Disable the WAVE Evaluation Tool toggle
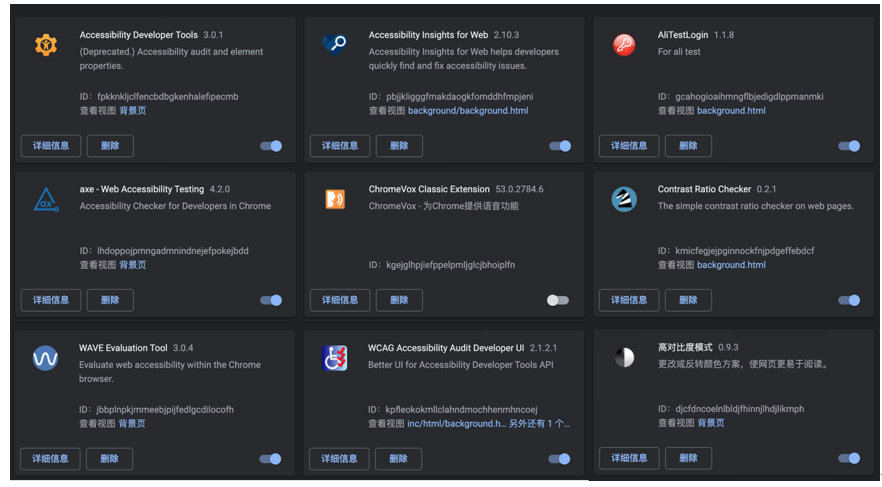This screenshot has width=882, height=487. click(271, 459)
